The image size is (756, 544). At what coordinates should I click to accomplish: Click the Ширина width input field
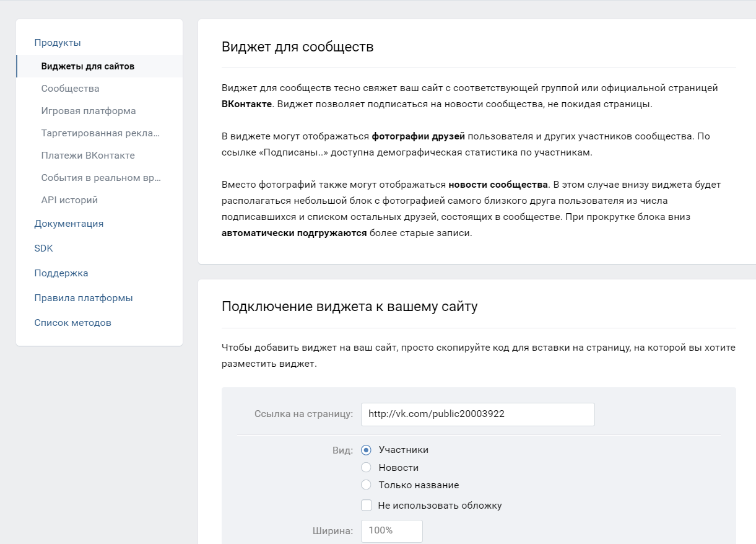coord(391,531)
